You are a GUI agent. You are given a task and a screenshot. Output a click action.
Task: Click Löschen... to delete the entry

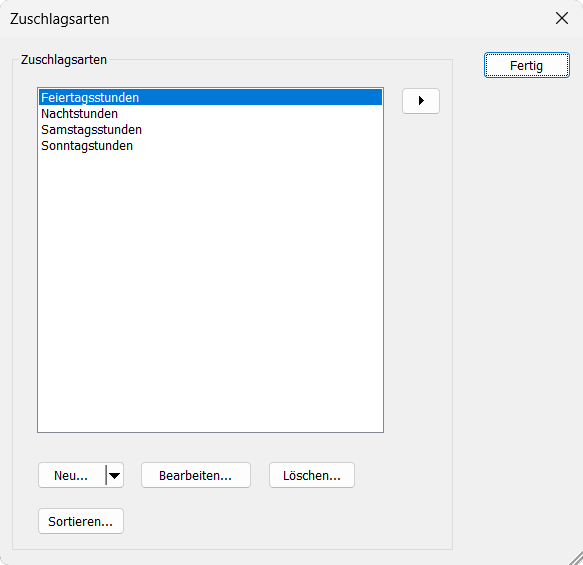point(312,475)
